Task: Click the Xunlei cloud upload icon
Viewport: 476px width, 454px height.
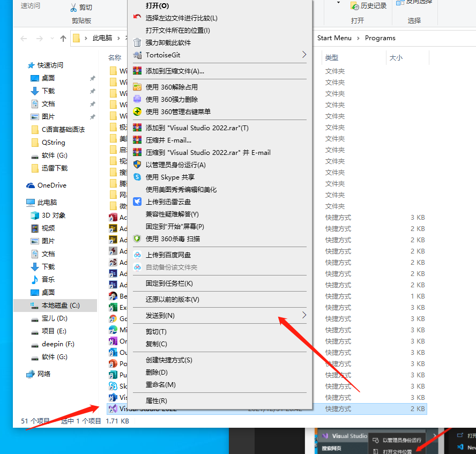Action: pyautogui.click(x=137, y=202)
